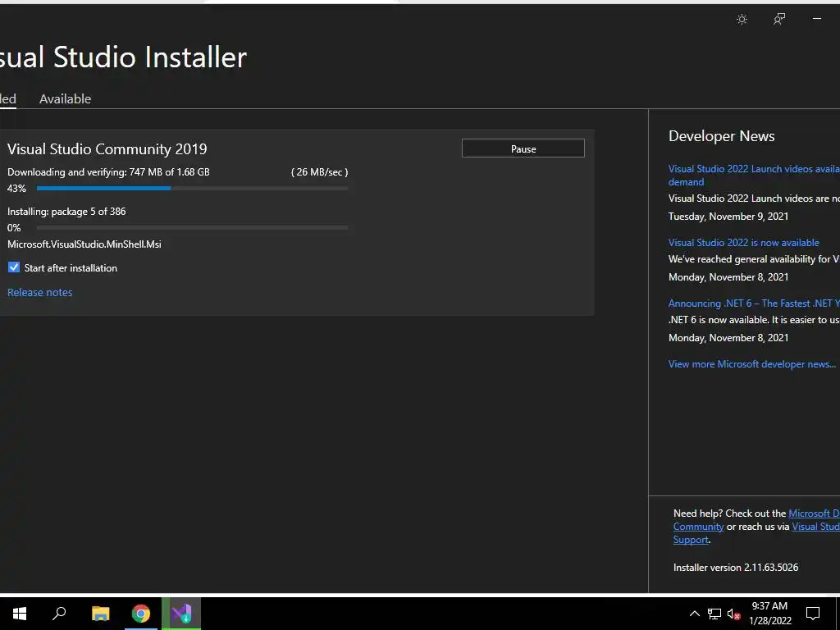Select 'Installing: package 5 of 386' text
840x630 pixels.
(x=67, y=212)
